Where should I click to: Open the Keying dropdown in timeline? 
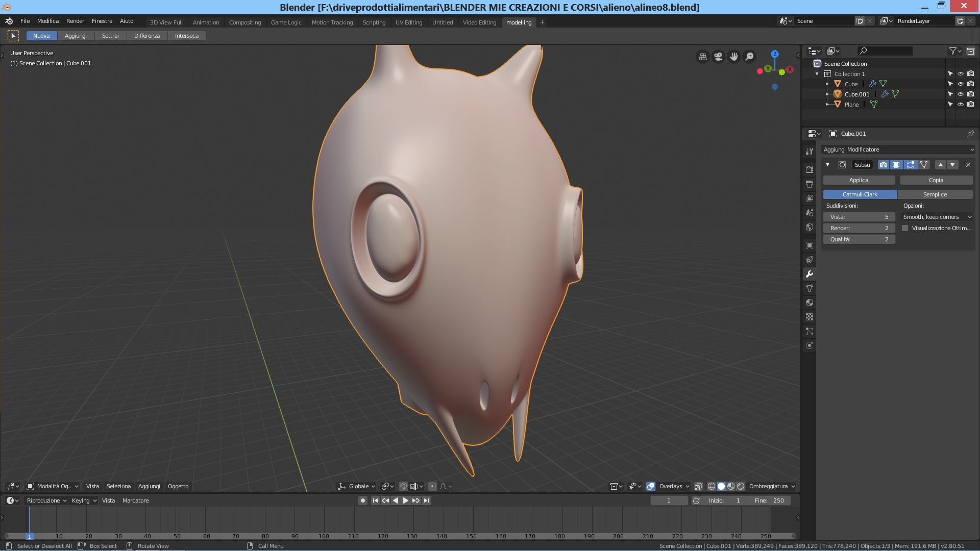(84, 500)
